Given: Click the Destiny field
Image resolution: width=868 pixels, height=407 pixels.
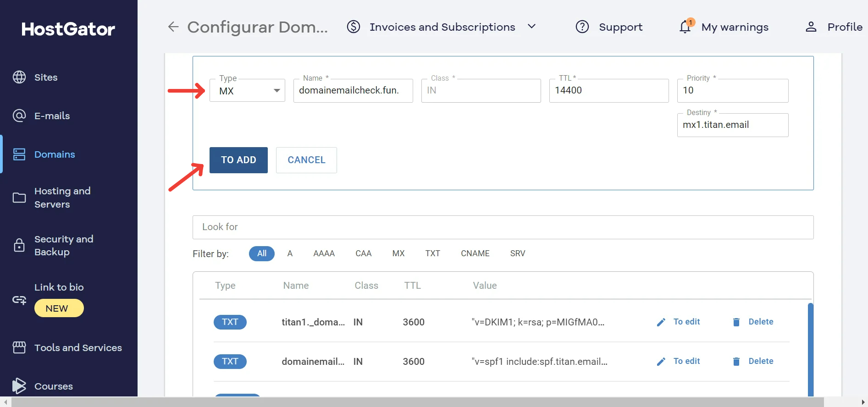Looking at the screenshot, I should tap(733, 125).
